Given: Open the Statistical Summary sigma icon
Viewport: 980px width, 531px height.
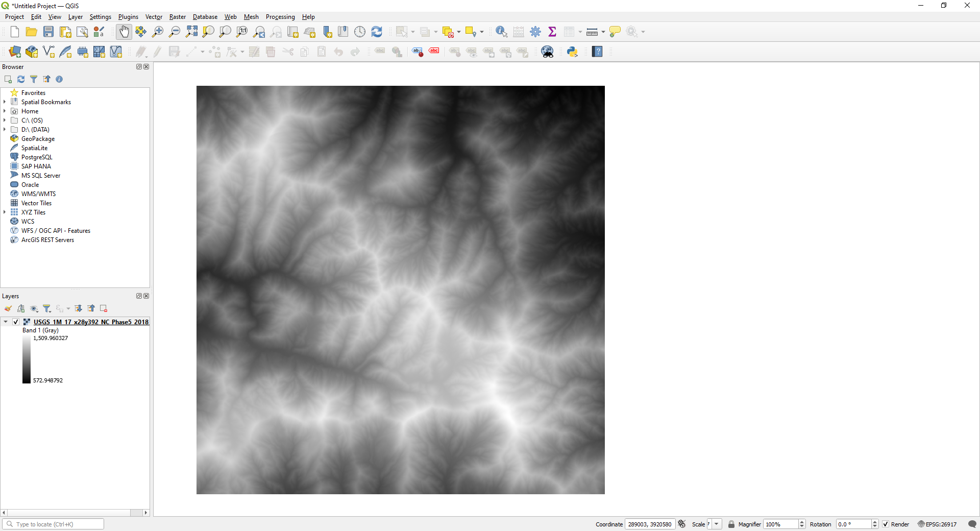Looking at the screenshot, I should (x=552, y=32).
